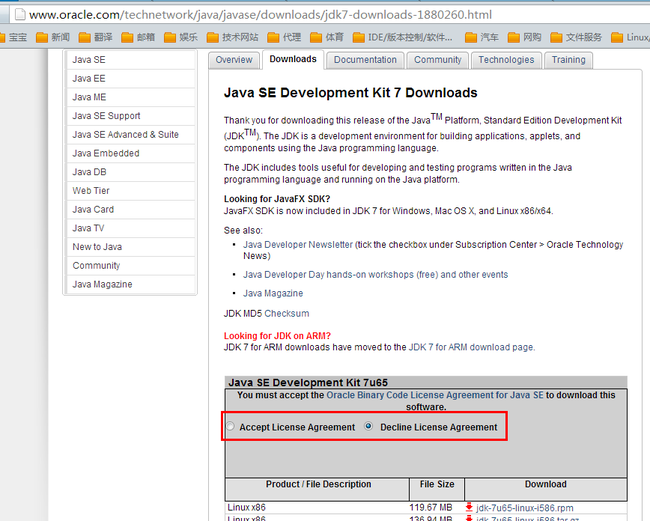Open Java Magazine link under See also
The image size is (650, 521).
[x=273, y=293]
